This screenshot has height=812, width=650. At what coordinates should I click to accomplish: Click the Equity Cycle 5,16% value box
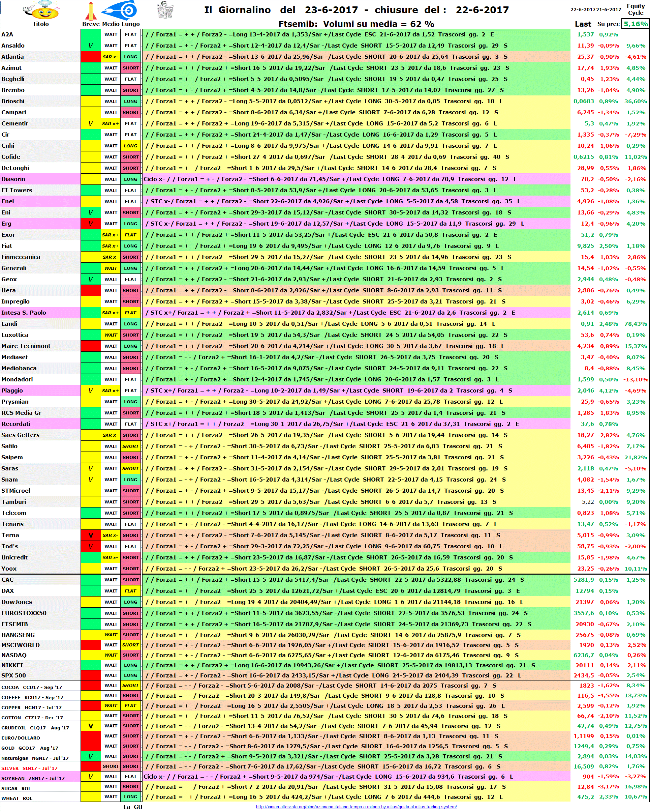(x=636, y=24)
